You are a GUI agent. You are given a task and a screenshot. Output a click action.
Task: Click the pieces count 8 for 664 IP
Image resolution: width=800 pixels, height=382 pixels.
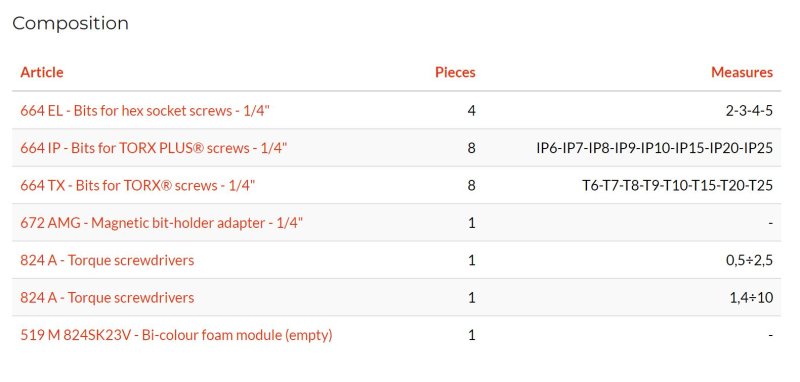[471, 148]
